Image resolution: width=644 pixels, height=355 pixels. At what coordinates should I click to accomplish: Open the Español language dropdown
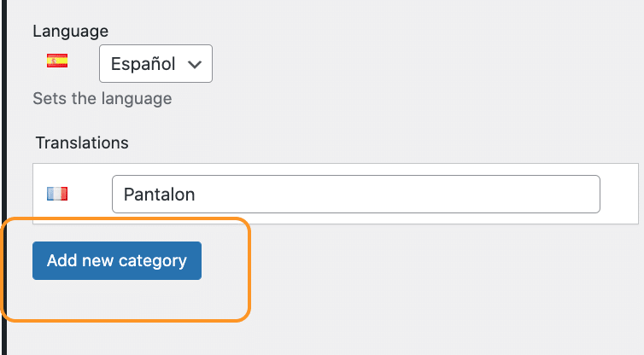pyautogui.click(x=155, y=64)
